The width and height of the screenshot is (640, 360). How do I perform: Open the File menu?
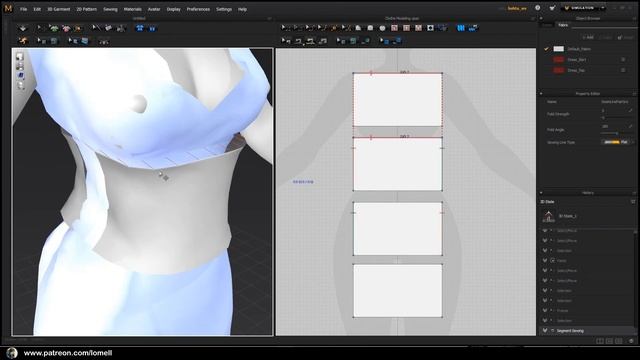pos(24,9)
